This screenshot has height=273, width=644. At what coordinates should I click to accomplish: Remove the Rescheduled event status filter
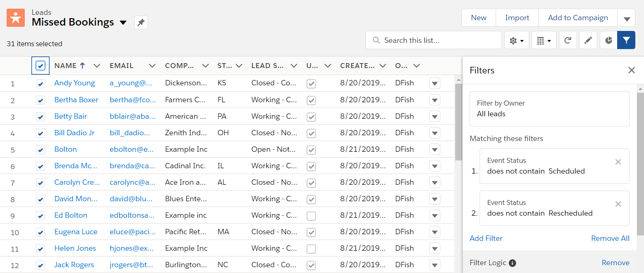pos(618,204)
